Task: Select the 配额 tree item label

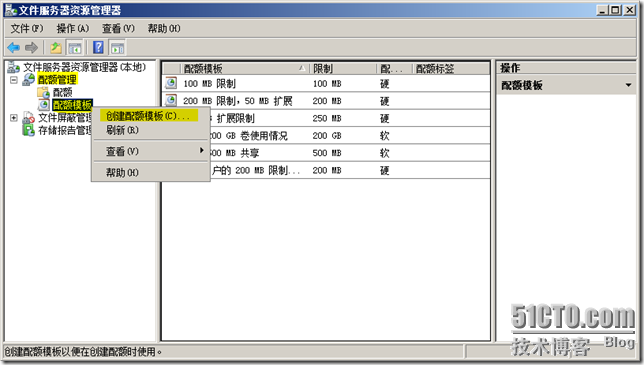Action: [x=62, y=92]
